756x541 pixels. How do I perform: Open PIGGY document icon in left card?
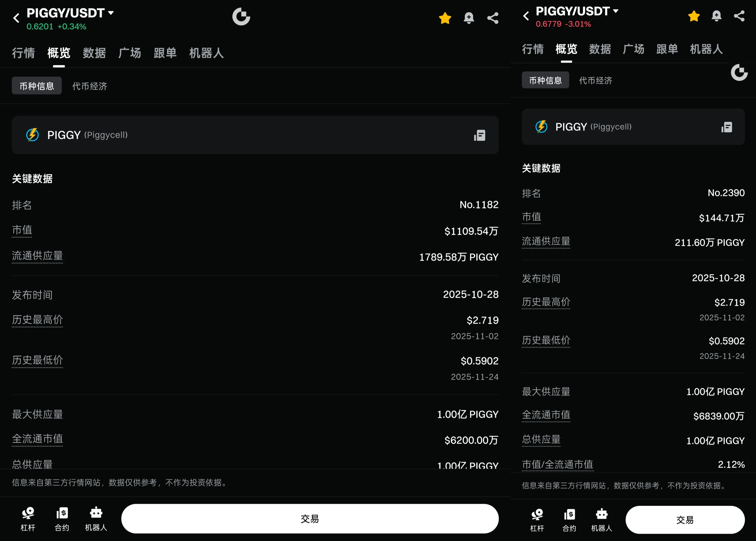click(x=480, y=135)
